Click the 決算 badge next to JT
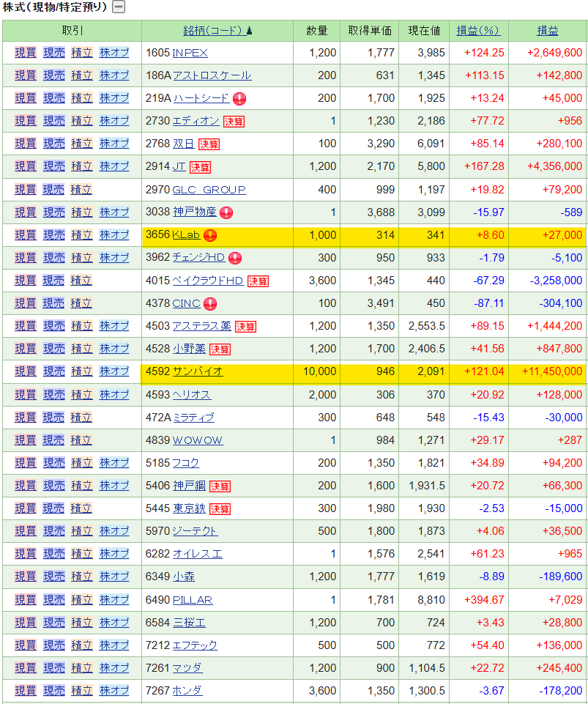 coord(200,167)
